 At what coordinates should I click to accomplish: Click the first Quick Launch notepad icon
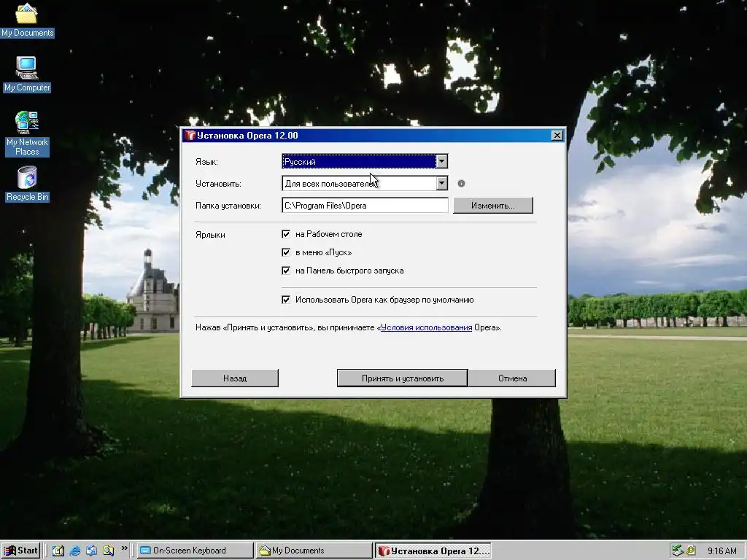point(58,551)
